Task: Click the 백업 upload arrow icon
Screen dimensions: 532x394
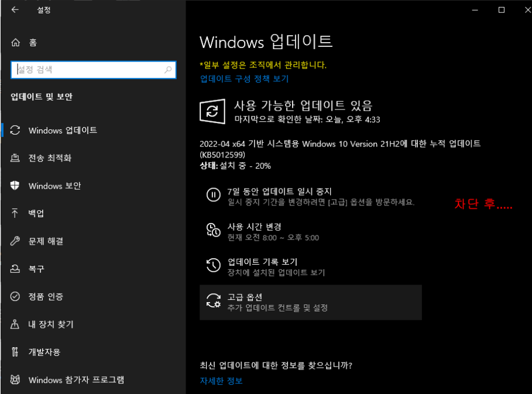Action: point(15,213)
